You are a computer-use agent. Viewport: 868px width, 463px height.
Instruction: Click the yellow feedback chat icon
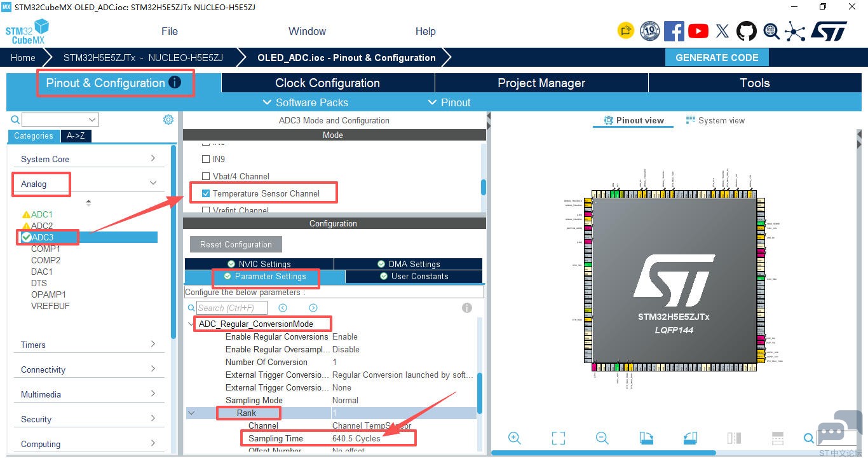click(x=626, y=31)
